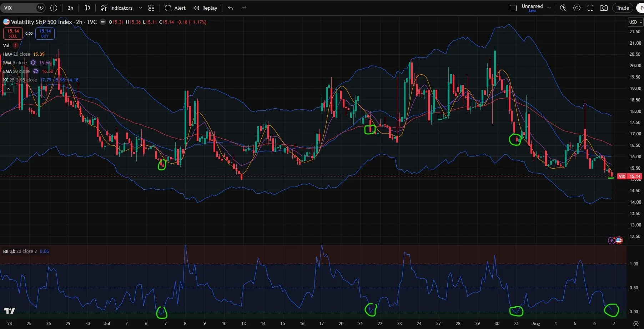Expand the Indicators favorites dropdown arrow
Viewport: 644px width, 329px height.
tap(140, 8)
